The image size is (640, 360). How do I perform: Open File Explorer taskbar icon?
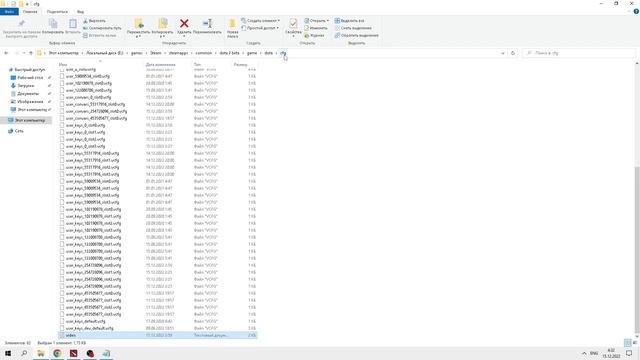tap(41, 353)
